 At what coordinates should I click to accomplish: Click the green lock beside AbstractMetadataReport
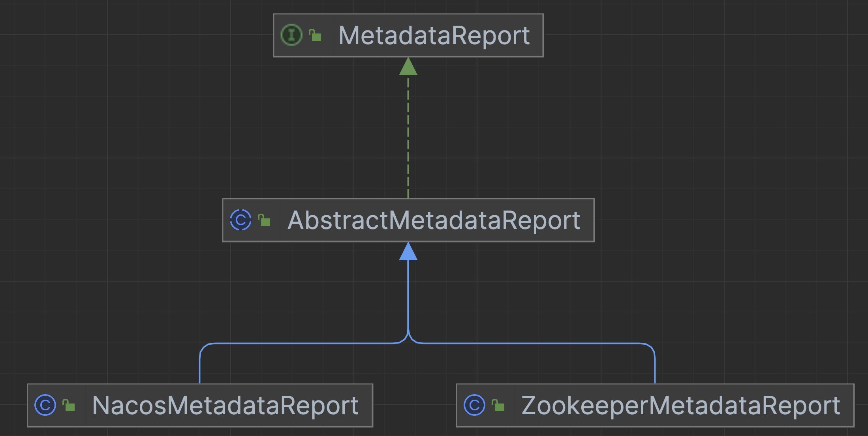[x=264, y=220]
